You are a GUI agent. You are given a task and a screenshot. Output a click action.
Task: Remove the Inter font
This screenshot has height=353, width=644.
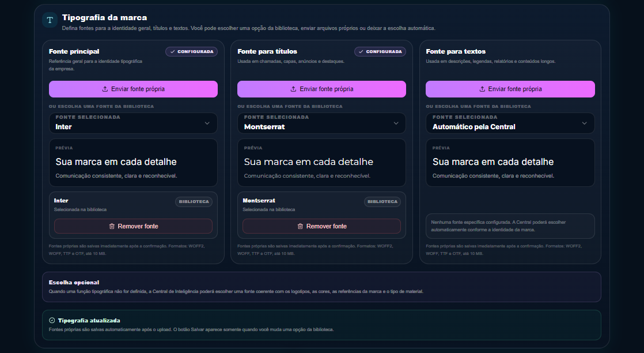[x=133, y=226]
